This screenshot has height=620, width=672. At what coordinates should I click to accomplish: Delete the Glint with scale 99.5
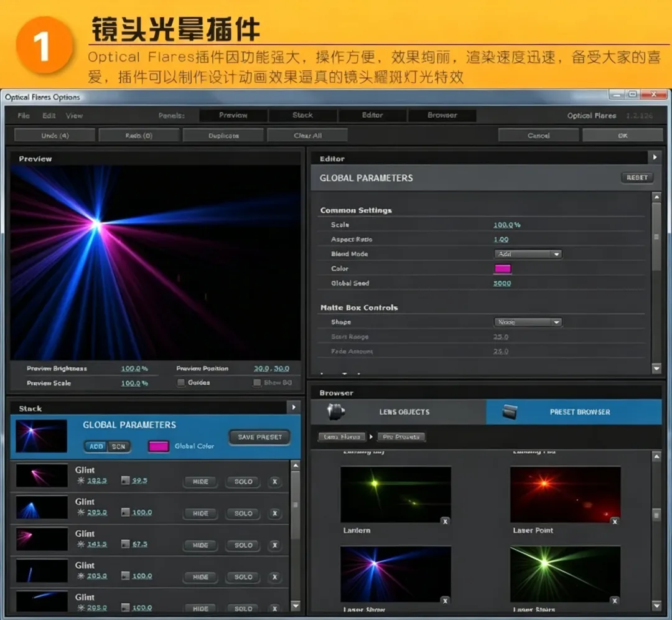275,482
